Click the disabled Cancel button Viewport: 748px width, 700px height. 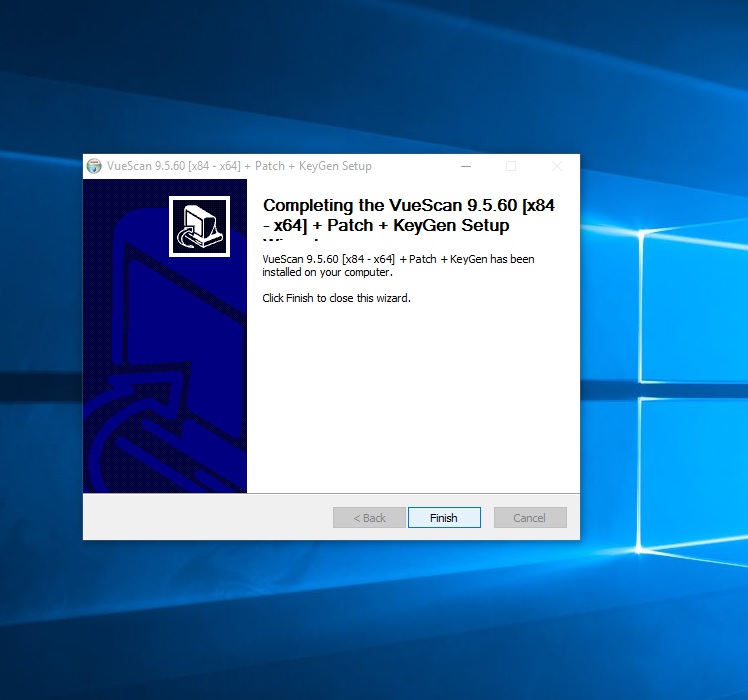(529, 518)
